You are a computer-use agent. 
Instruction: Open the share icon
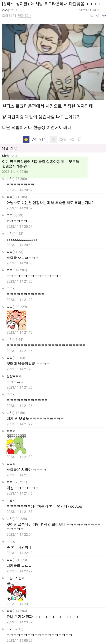(72, 140)
